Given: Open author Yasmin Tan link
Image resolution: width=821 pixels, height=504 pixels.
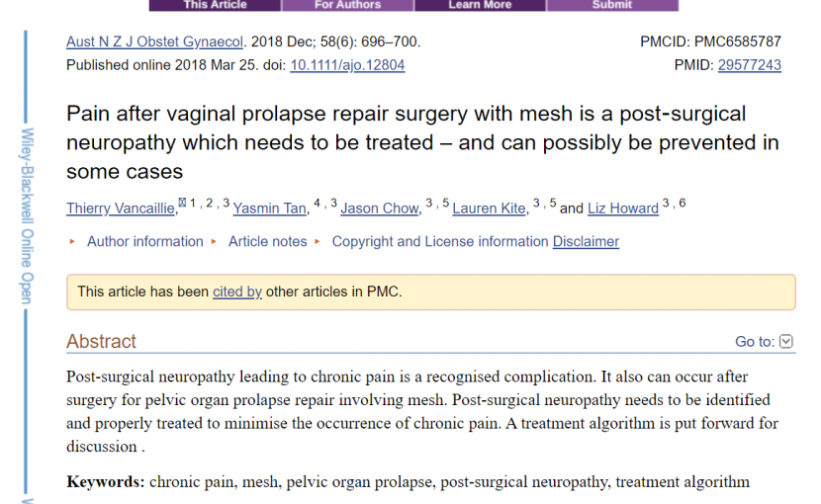Looking at the screenshot, I should point(270,209).
